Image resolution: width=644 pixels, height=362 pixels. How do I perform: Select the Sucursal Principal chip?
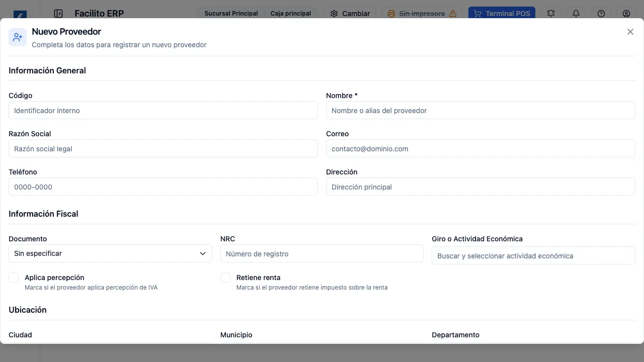click(231, 14)
